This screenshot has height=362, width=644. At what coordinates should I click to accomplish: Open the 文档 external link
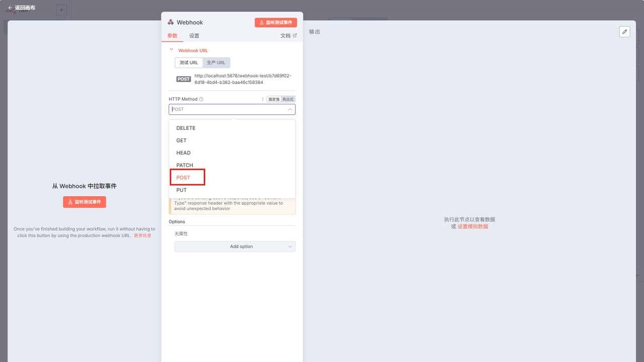[x=288, y=36]
